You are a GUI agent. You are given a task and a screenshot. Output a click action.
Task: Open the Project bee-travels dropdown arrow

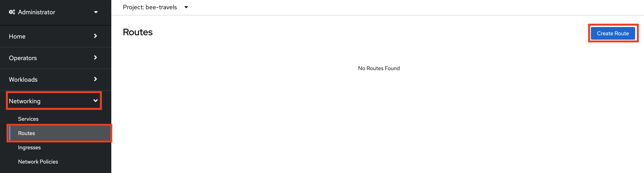(186, 7)
